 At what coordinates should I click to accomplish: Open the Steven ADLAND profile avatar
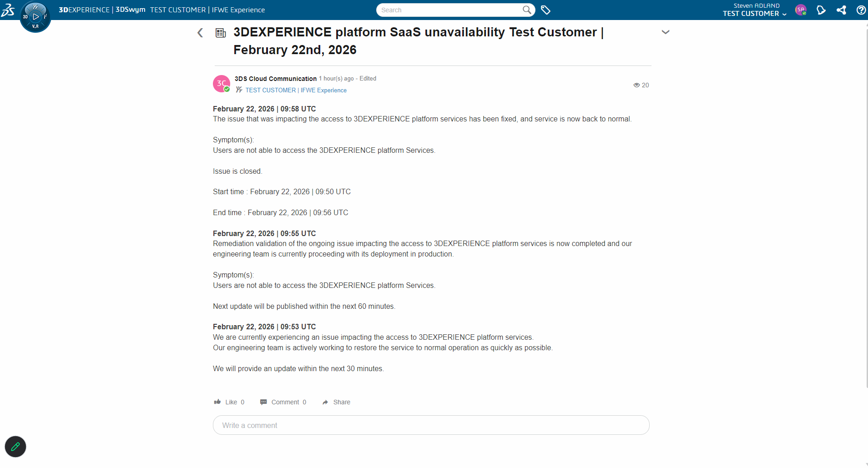click(x=801, y=10)
